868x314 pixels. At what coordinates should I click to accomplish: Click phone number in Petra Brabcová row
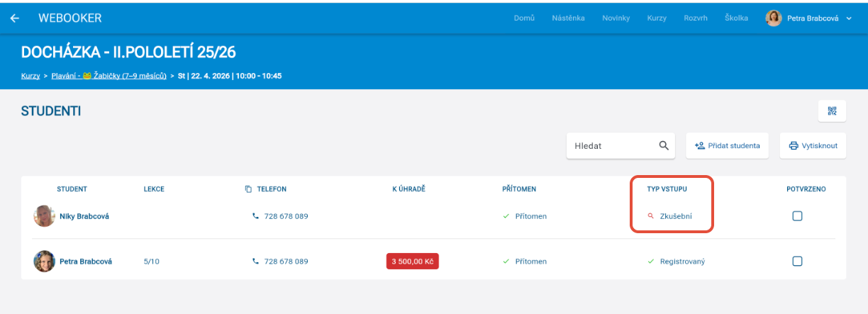286,262
